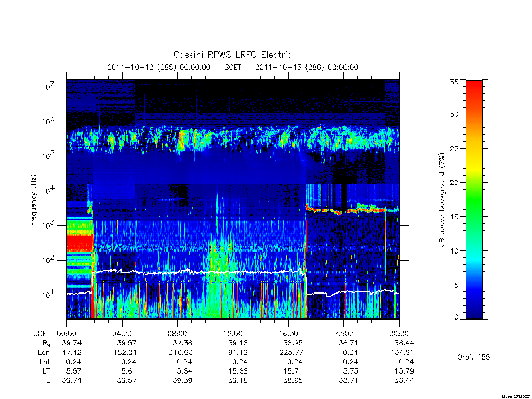532x399 pixels.
Task: Click the Lon value '225.77'
Action: (x=291, y=353)
